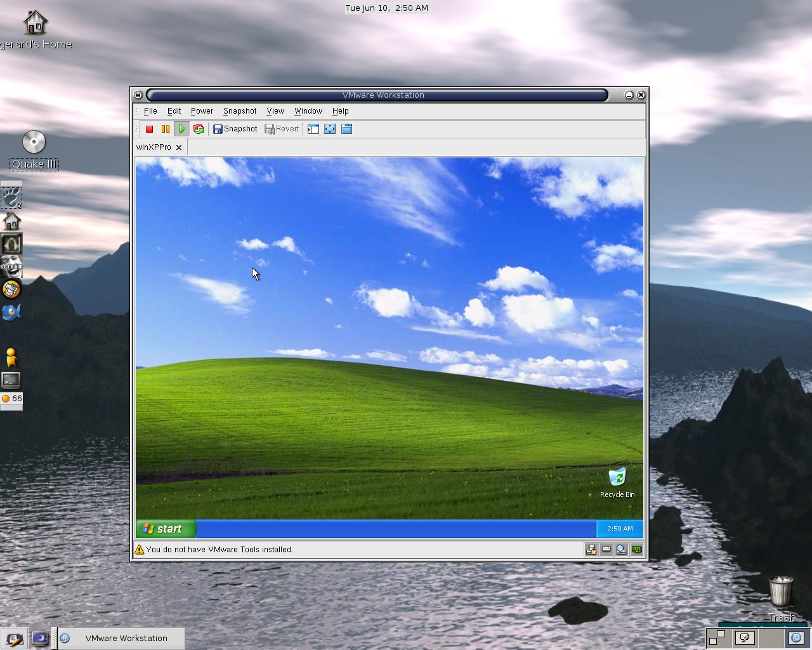Screen dimensions: 812x650
Task: Click the Revert toolbar button
Action: [282, 129]
